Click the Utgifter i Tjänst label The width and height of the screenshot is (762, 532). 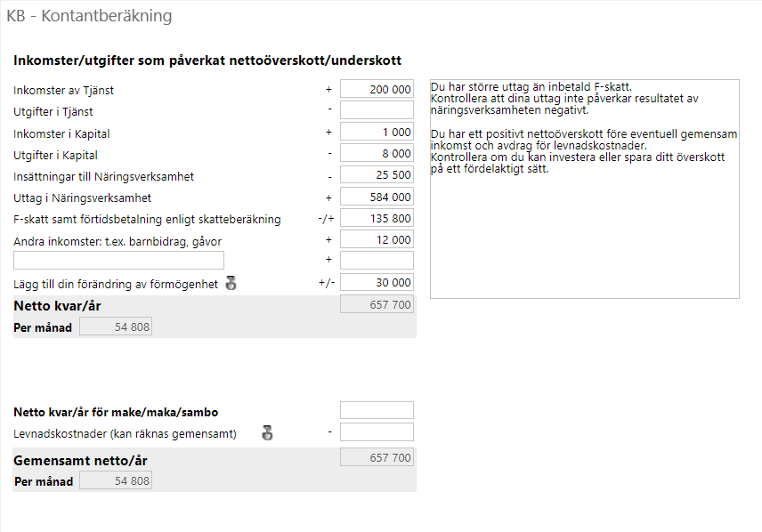53,112
